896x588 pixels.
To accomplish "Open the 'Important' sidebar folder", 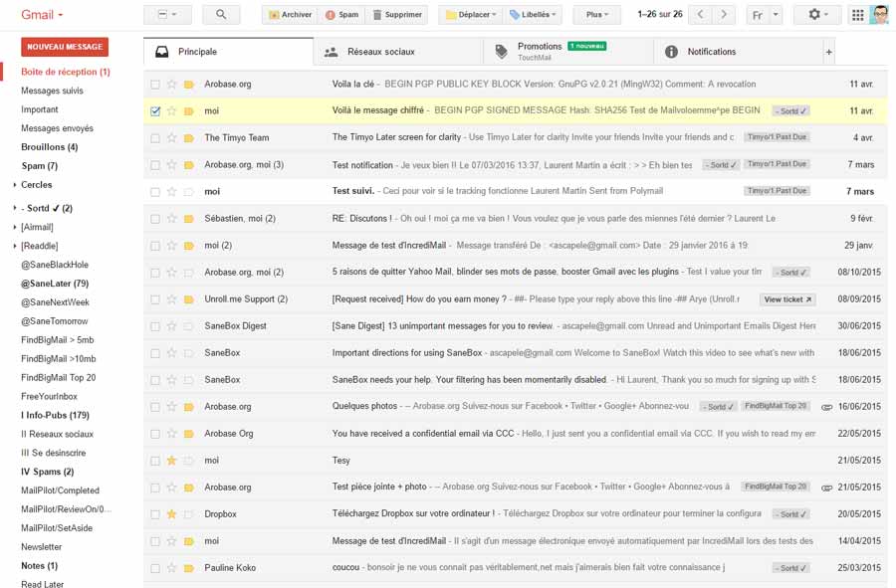I will [40, 109].
